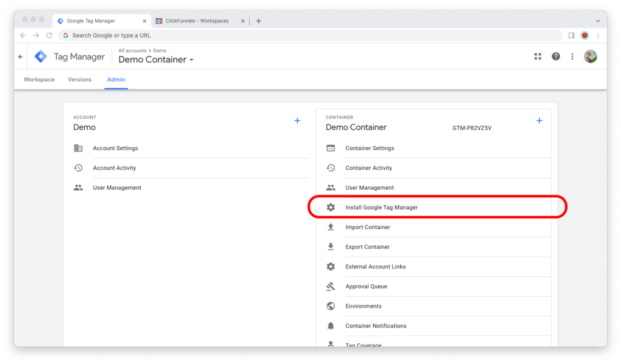621x364 pixels.
Task: Create a new account with the plus icon
Action: pos(297,121)
